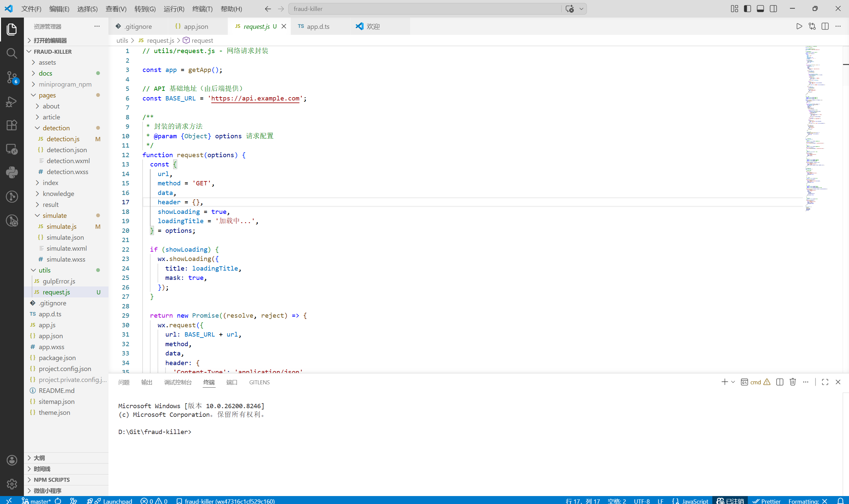Click UTF-8 encoding in status bar
This screenshot has height=504, width=849.
641,501
